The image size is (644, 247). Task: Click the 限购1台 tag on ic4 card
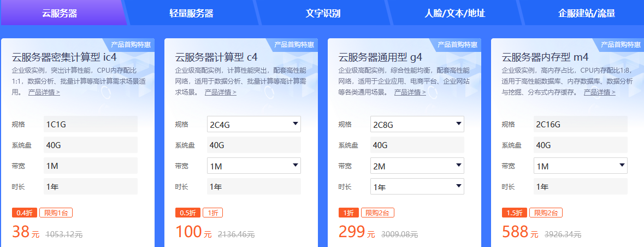click(56, 213)
